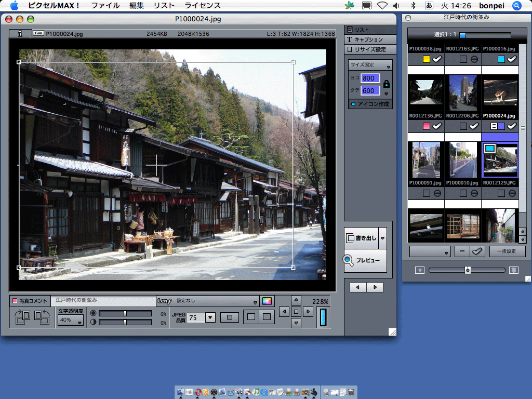532x399 pixels.
Task: Open the サイズ固定 dropdown
Action: coord(370,65)
